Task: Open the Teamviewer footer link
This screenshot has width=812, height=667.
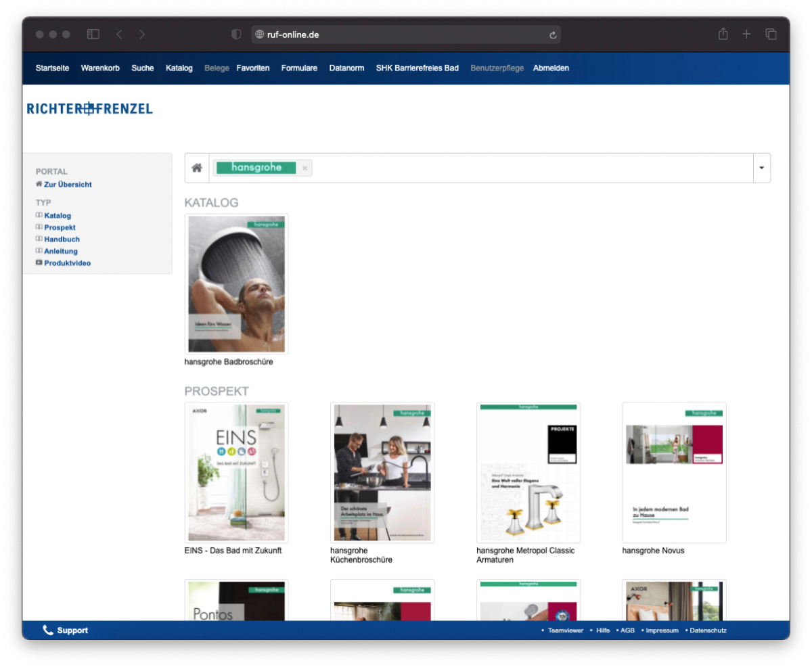Action: click(x=566, y=630)
